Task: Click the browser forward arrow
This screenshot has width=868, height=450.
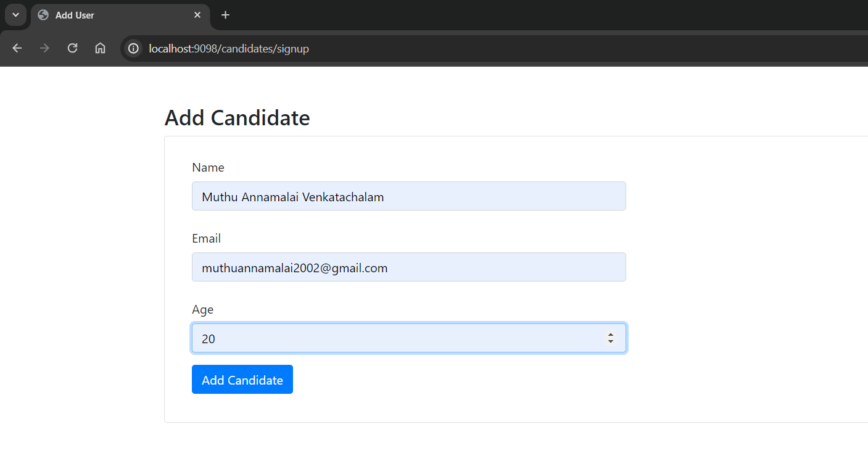Action: tap(44, 48)
